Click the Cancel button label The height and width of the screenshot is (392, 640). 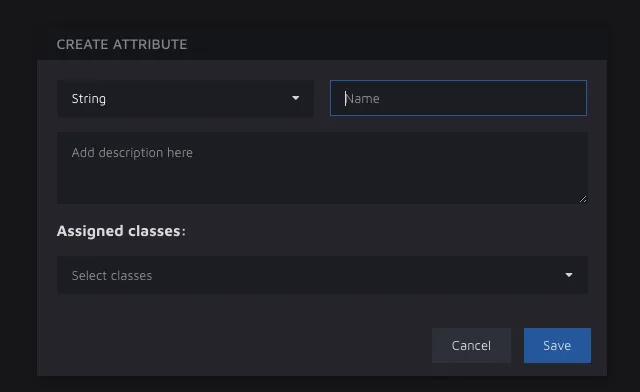click(x=471, y=345)
